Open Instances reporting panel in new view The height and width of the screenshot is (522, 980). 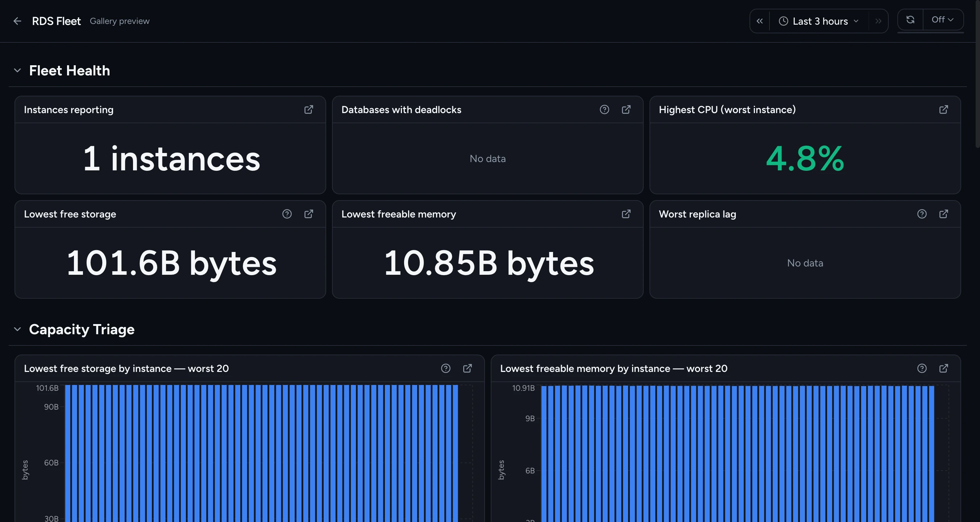pos(308,109)
